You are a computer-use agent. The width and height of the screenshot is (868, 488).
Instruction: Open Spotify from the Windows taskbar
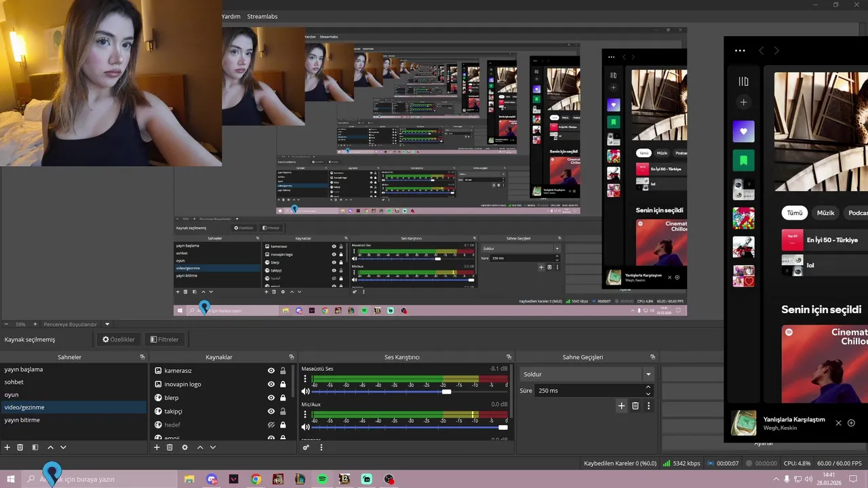322,479
